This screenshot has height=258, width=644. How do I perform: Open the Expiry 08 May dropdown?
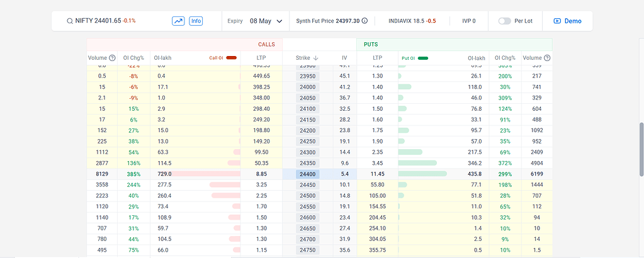[x=266, y=21]
